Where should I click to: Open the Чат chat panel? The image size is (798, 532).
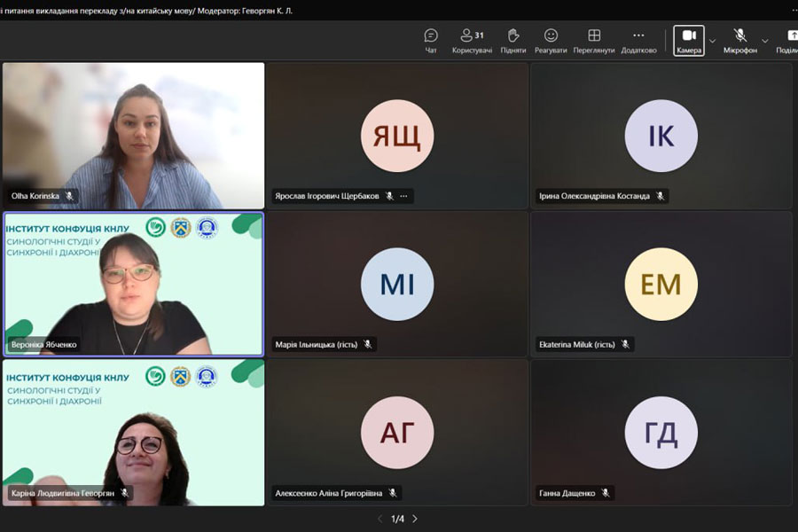pos(431,40)
